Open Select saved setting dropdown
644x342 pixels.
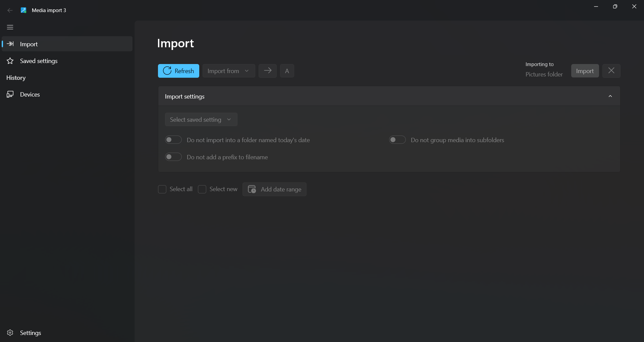coord(201,119)
